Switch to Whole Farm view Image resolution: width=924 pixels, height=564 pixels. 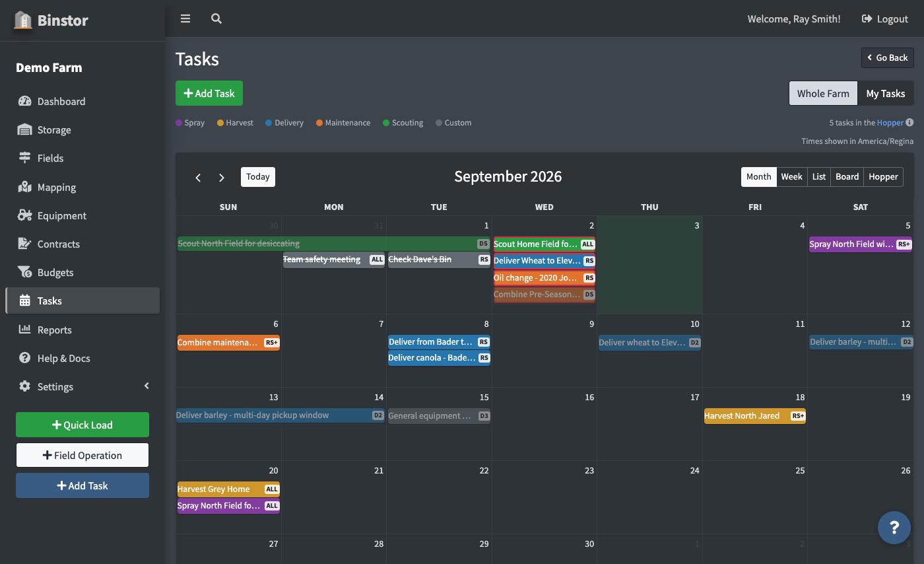click(x=823, y=93)
